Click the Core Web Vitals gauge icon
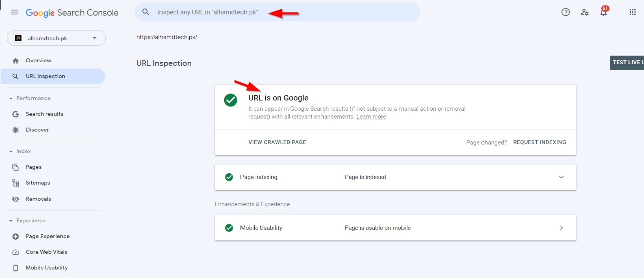644x278 pixels. pos(16,252)
